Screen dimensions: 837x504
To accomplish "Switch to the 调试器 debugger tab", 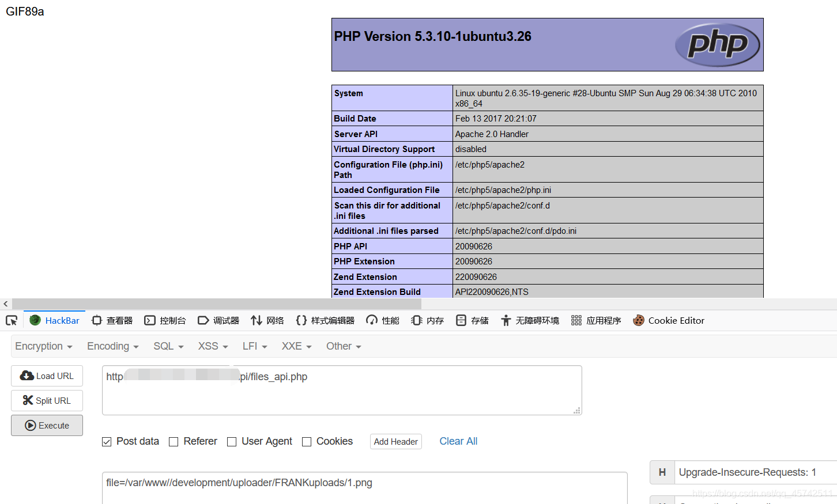I will point(218,321).
